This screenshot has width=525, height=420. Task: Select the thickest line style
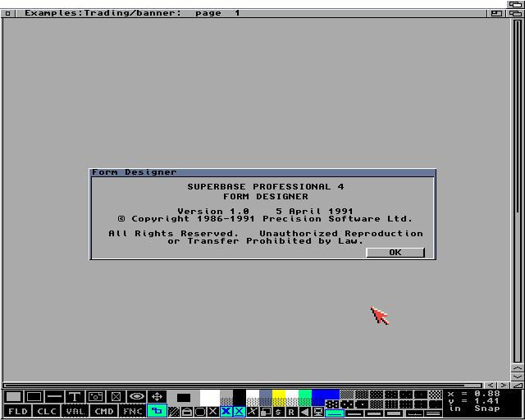395,413
